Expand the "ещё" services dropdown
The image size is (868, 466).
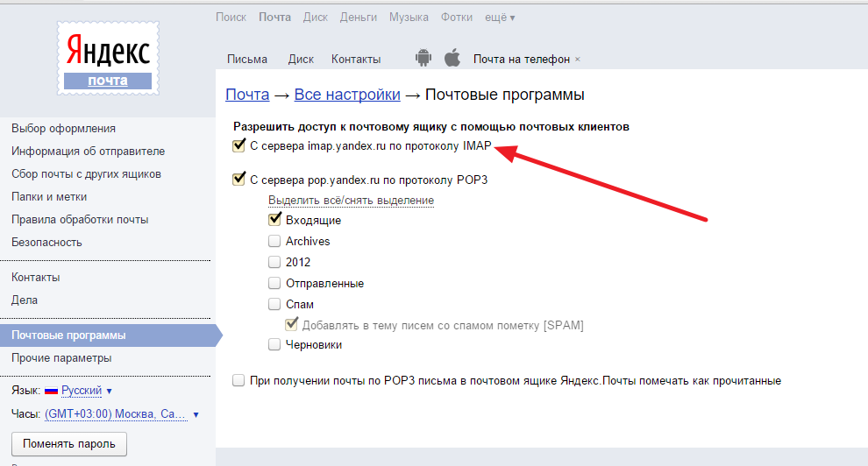(500, 18)
